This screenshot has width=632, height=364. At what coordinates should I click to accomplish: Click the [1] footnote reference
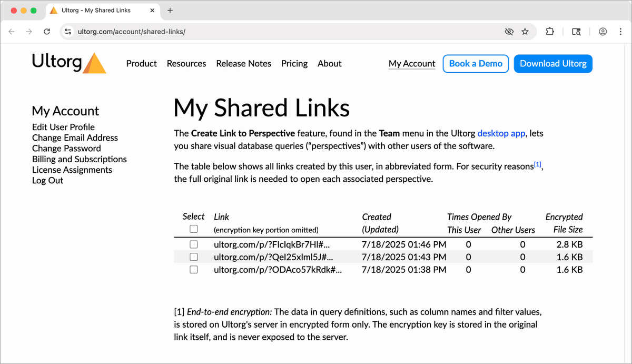537,165
